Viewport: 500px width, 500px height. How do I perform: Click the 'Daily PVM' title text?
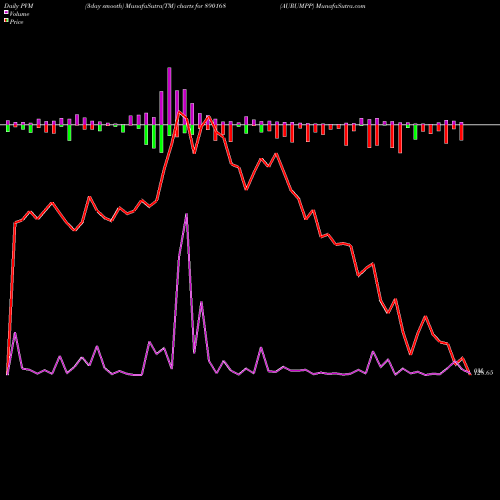pos(19,6)
